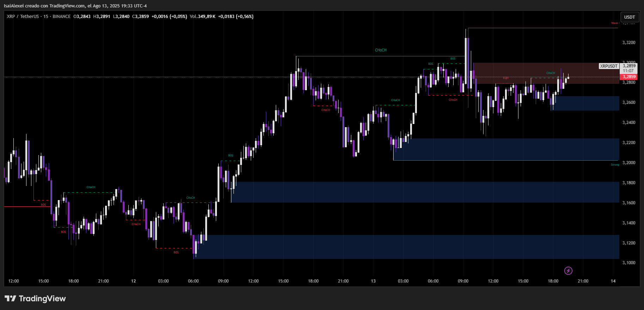Click the TradingView logo at bottom left
Screen dimensions: 644x310
click(x=35, y=299)
